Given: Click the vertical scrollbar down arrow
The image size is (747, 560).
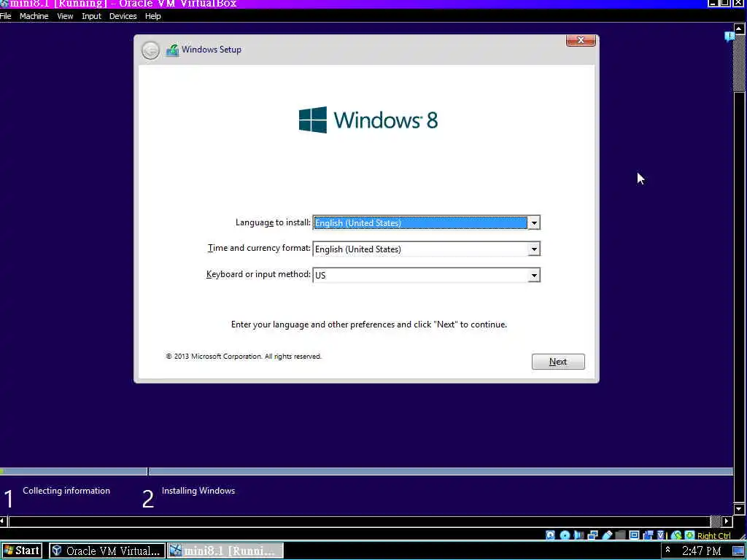Looking at the screenshot, I should [739, 509].
